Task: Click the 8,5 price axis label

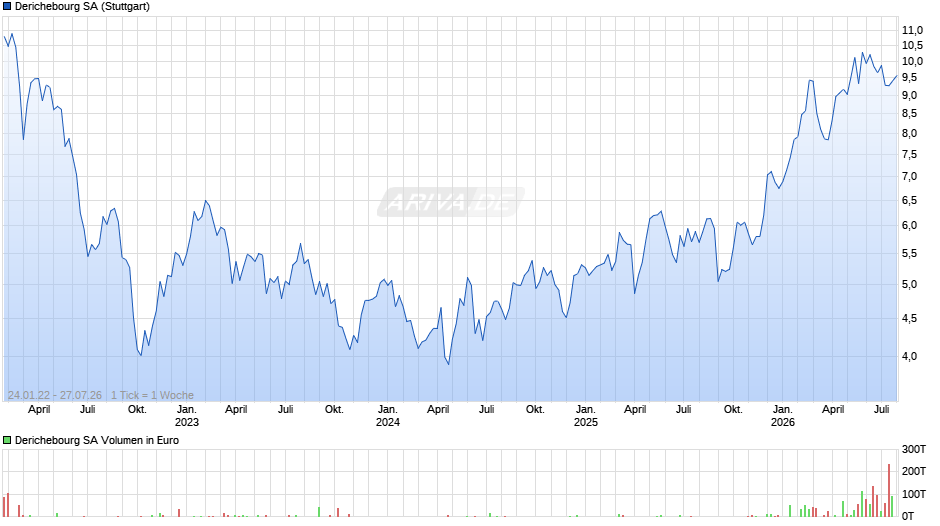Action: (909, 113)
